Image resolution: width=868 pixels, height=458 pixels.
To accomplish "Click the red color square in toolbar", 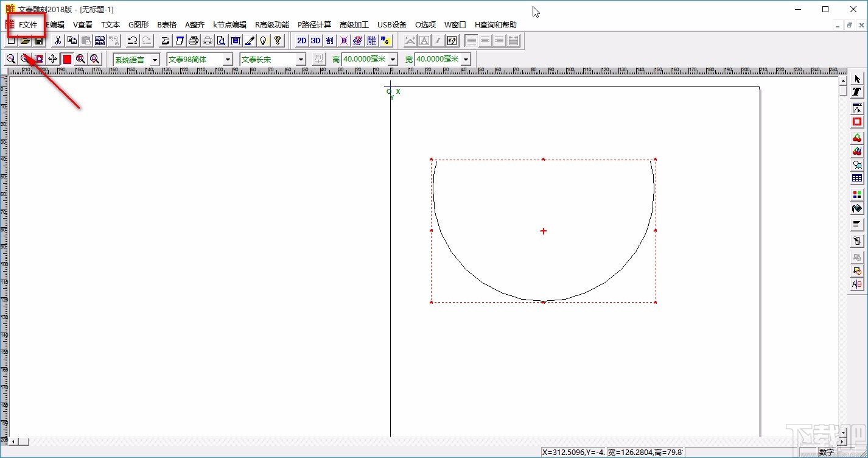I will click(x=67, y=59).
